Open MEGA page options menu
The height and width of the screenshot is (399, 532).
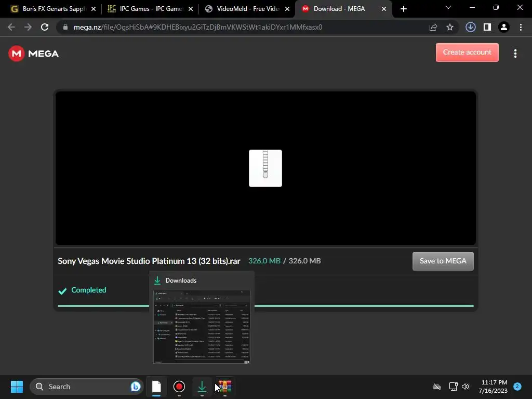(x=515, y=54)
